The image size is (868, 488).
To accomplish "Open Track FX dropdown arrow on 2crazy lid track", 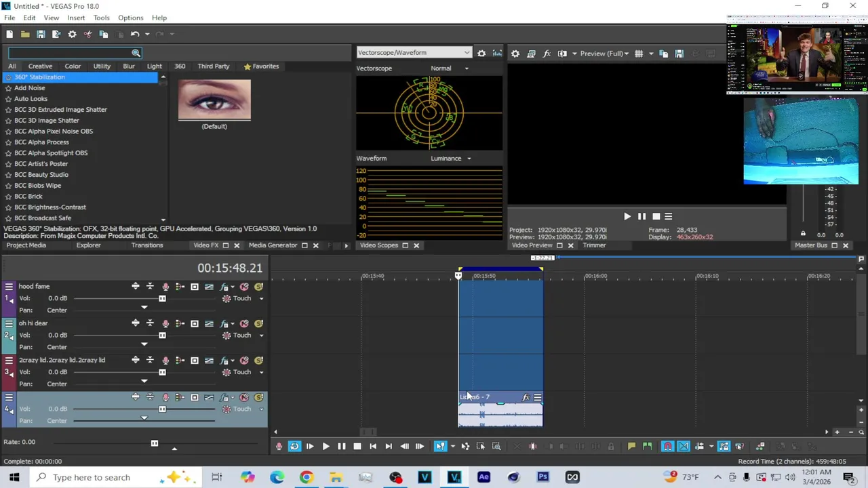I will pyautogui.click(x=233, y=361).
